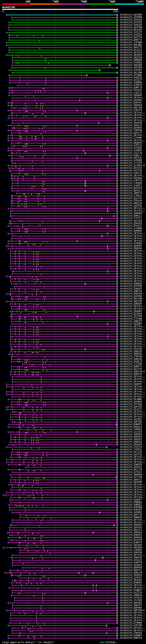Select the UniRef100_Q6GQN7 label
This screenshot has width=146, height=644.
131,324
